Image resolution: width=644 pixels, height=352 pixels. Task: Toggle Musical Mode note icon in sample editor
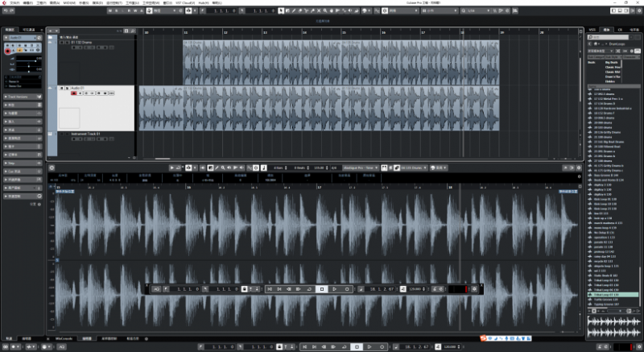(x=264, y=168)
